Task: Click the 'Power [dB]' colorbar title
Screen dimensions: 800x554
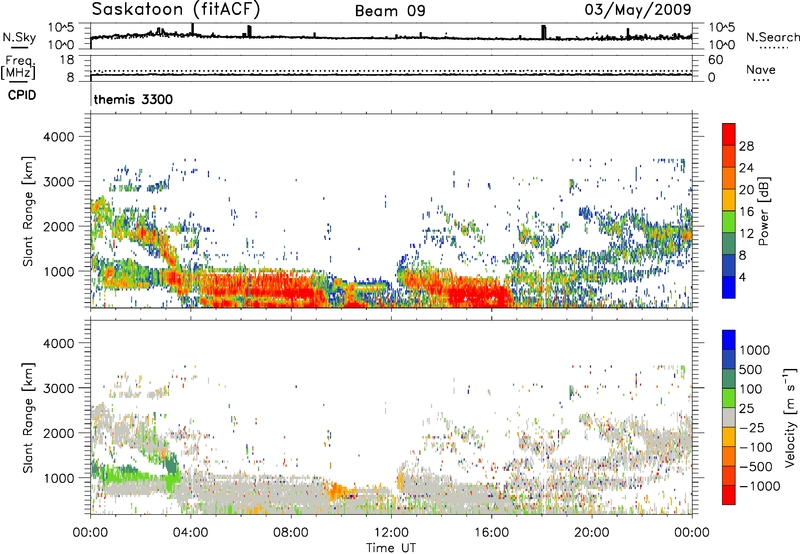Action: [x=763, y=211]
